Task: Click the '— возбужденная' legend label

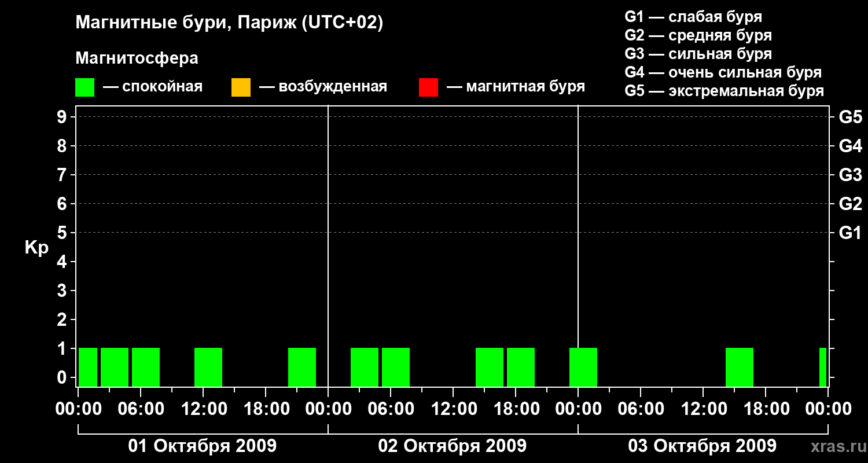Action: click(x=323, y=87)
